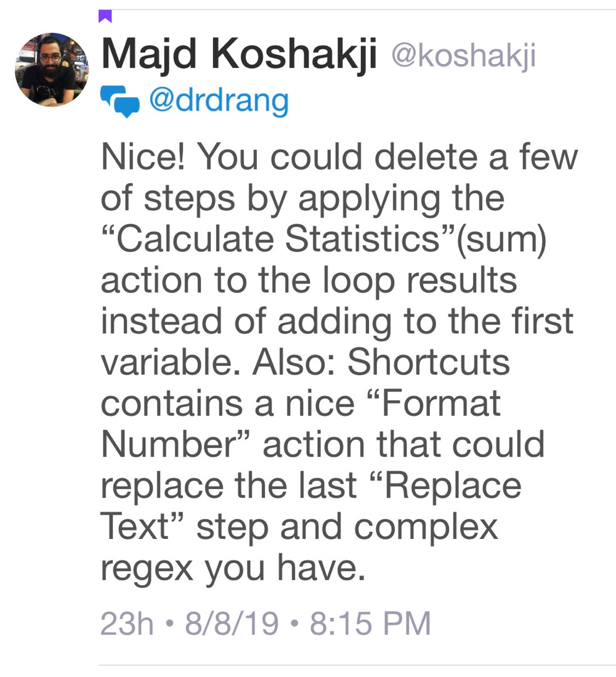Click the blue conversation bubbles icon

click(120, 102)
